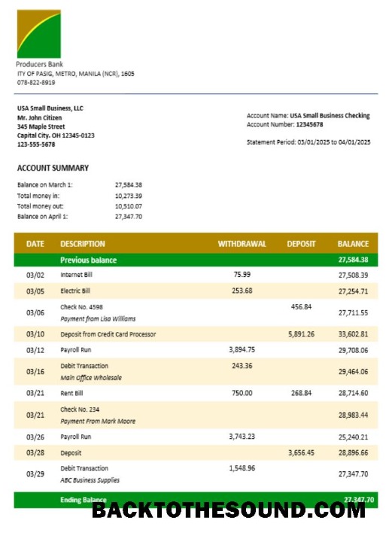
Task: Select the phone number 078-822-8919
Action: point(36,83)
